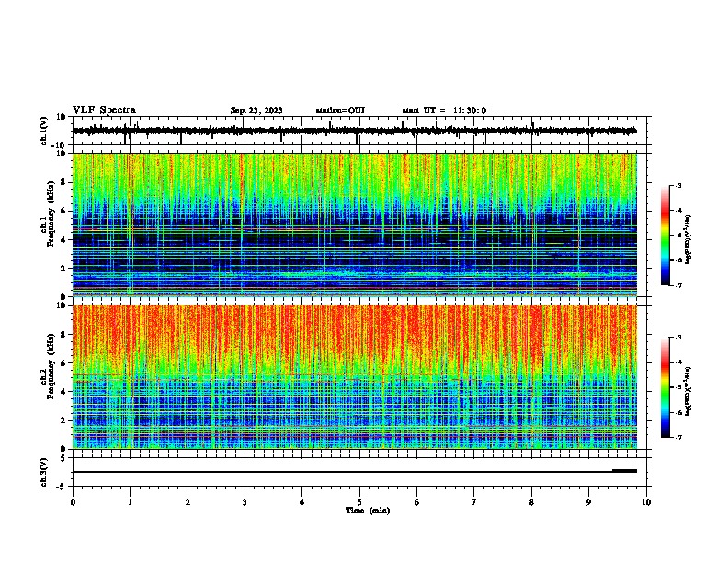Click tick label "7" on the Time axis

pyautogui.click(x=474, y=502)
